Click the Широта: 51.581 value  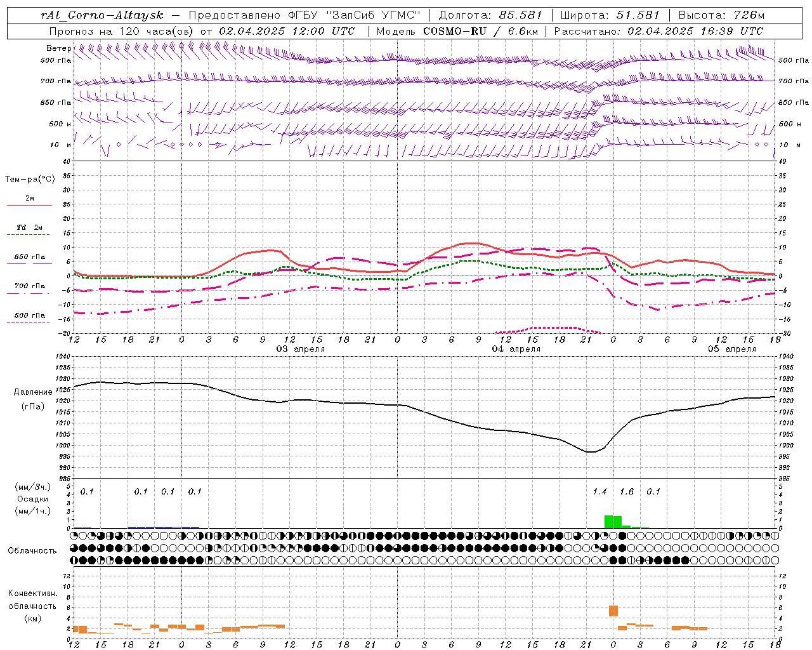[610, 15]
